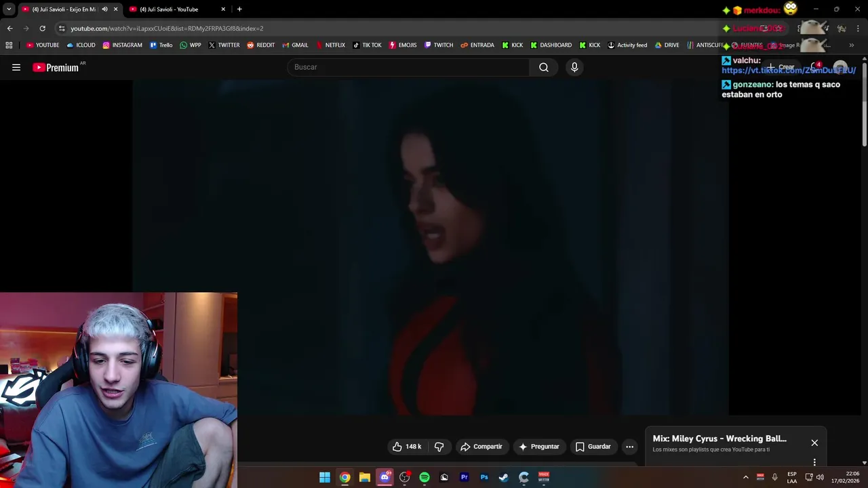
Task: Like the video showing 148 k
Action: pyautogui.click(x=407, y=447)
